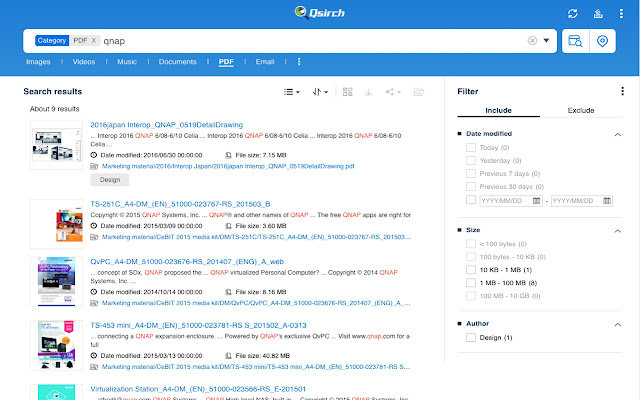
Task: Click the download icon in results toolbar
Action: tap(370, 92)
